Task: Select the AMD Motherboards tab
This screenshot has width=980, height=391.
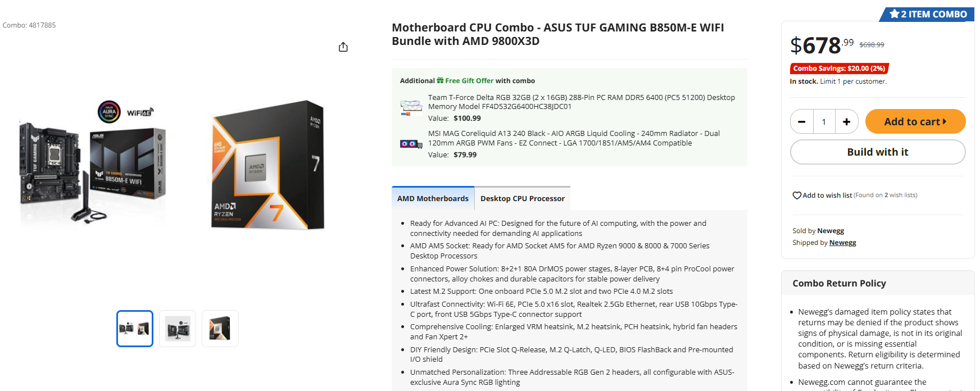Action: click(433, 198)
